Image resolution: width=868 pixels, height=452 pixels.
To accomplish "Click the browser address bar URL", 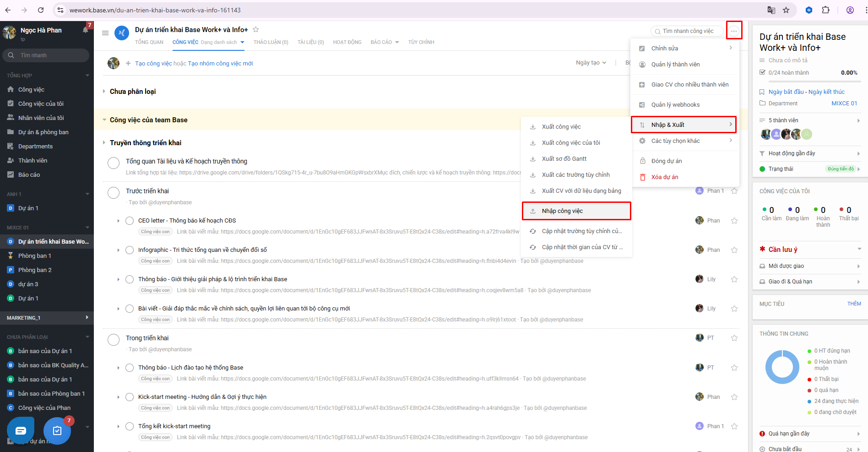I will coord(155,10).
